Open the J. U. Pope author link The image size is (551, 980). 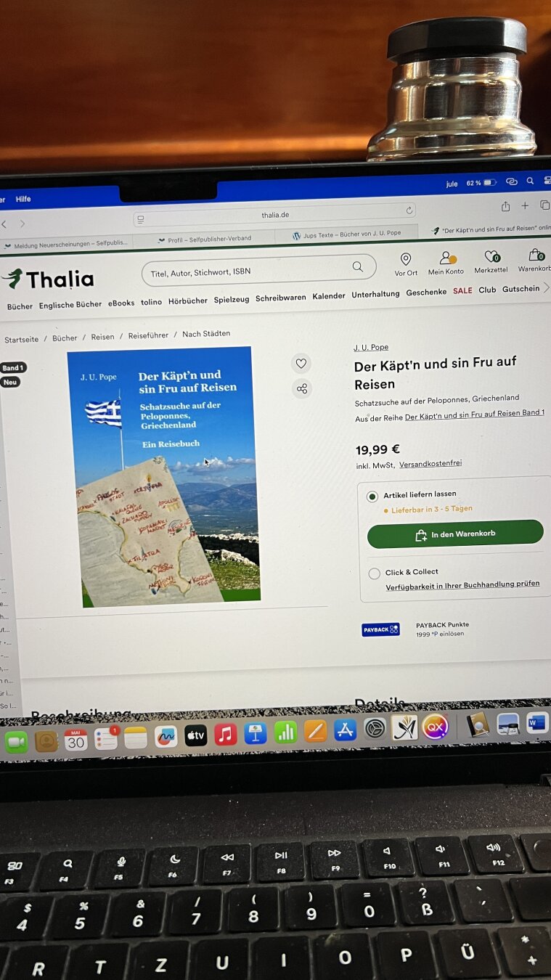(x=371, y=348)
